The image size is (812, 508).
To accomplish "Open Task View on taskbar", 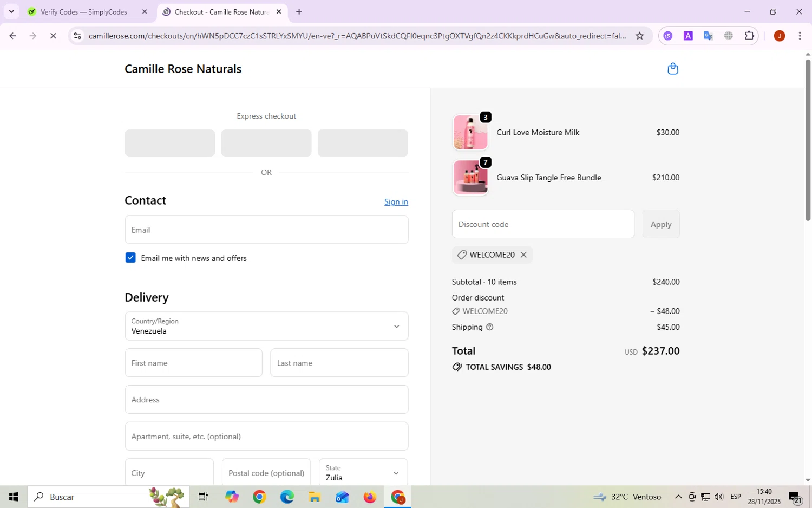I will tap(203, 497).
